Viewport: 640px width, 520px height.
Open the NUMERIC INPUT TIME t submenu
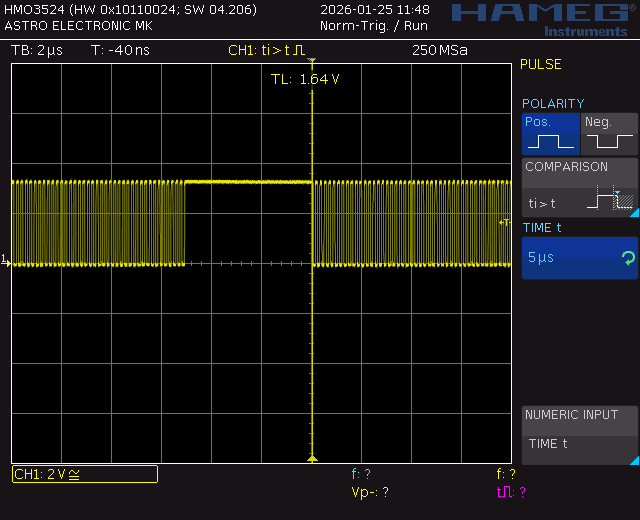tap(579, 434)
